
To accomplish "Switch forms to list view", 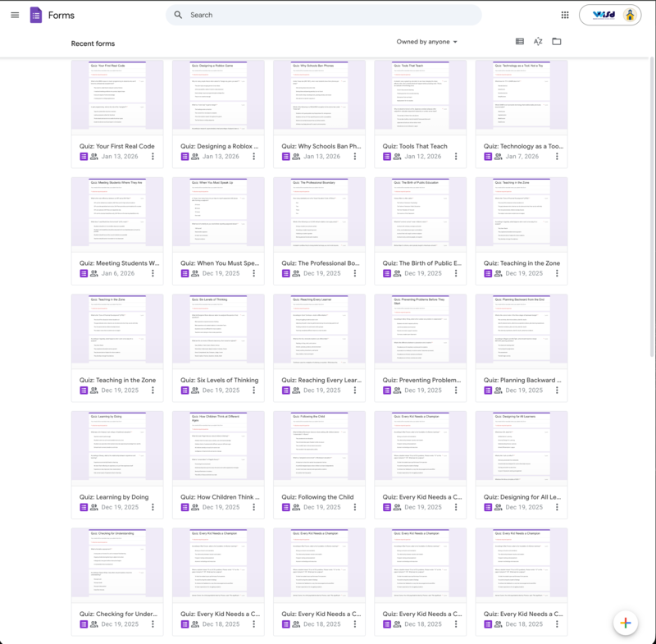I will pos(519,41).
